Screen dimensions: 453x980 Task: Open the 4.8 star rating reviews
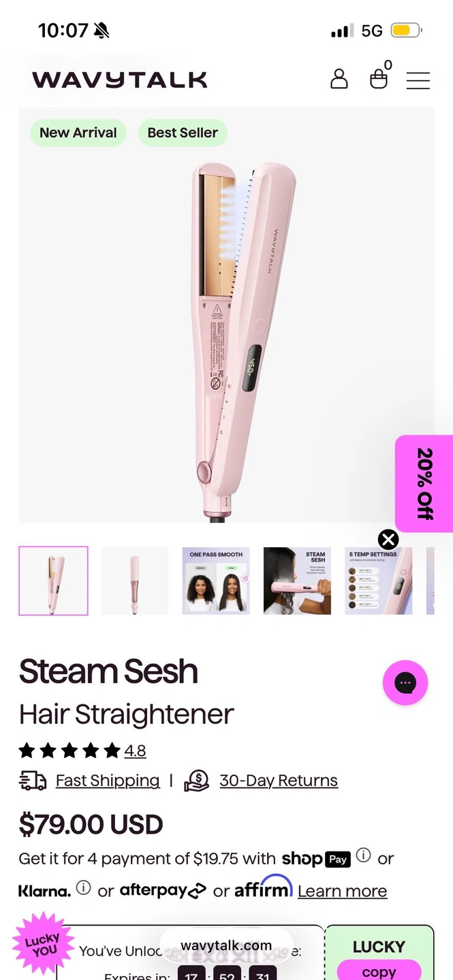point(135,751)
